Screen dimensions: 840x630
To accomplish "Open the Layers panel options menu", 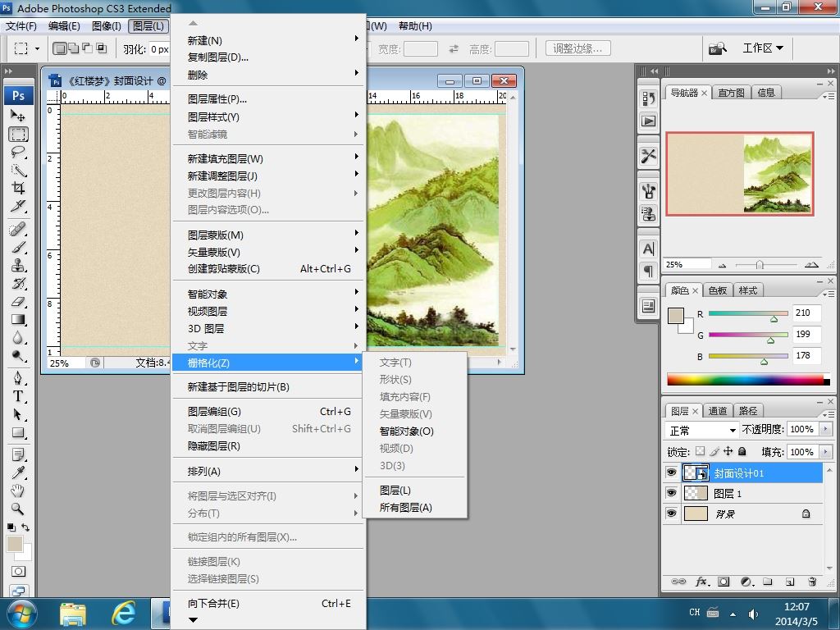I will coord(829,414).
